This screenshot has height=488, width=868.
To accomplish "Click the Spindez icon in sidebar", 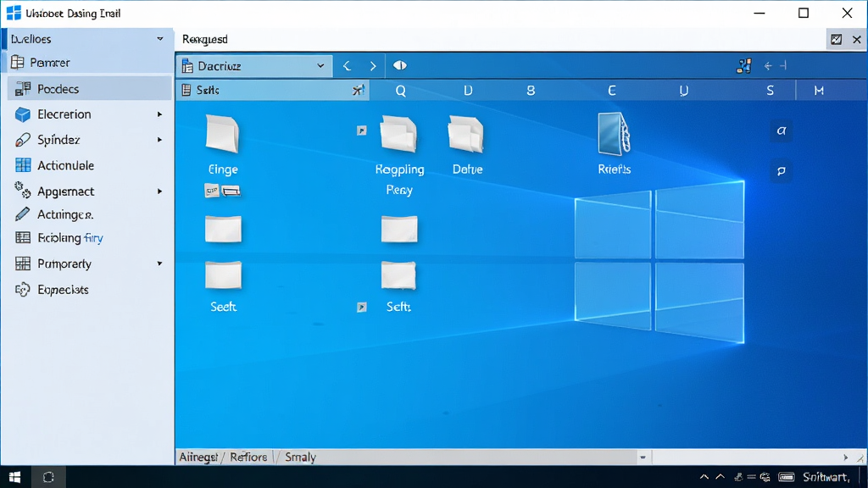I will coord(23,140).
